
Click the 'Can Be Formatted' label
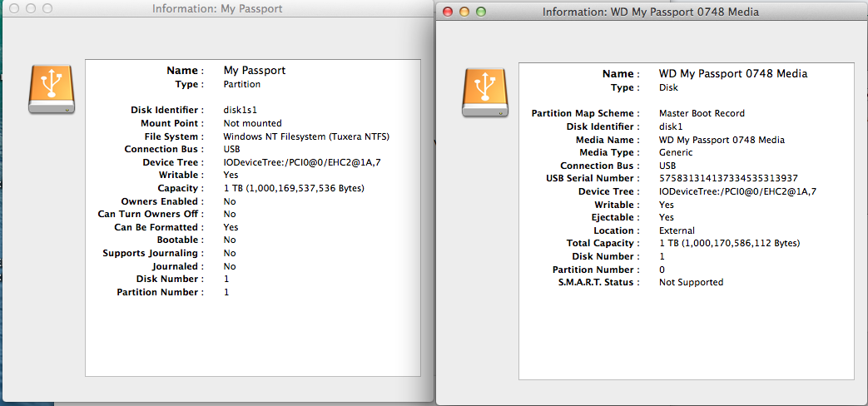159,227
